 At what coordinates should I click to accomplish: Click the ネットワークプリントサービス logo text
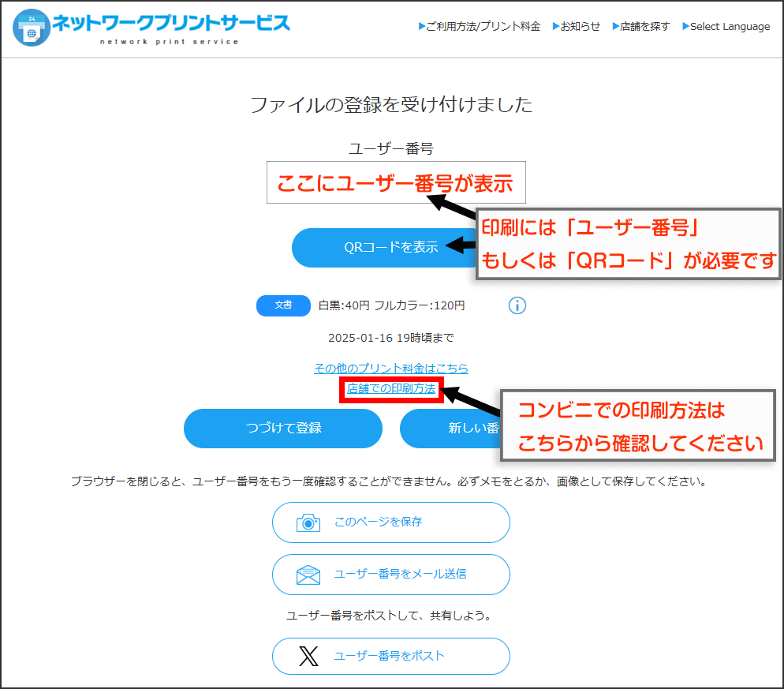(x=170, y=24)
